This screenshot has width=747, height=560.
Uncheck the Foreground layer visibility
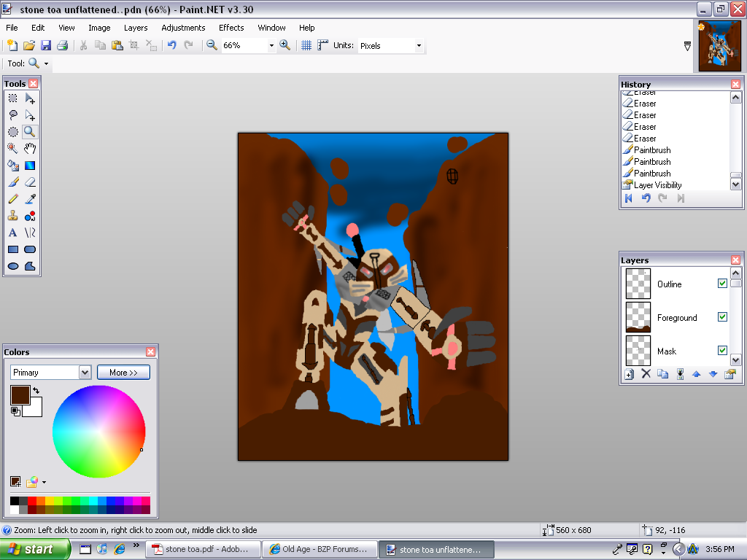722,317
